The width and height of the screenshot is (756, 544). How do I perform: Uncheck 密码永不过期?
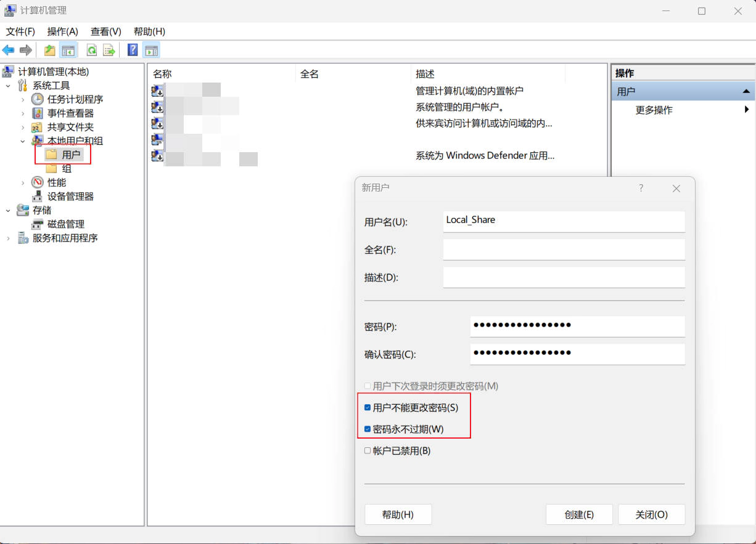[x=368, y=429]
